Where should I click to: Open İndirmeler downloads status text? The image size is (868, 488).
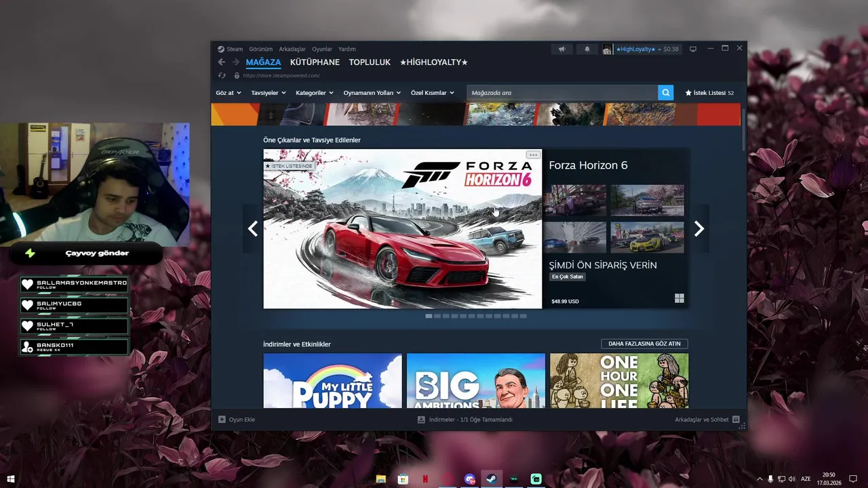pos(471,420)
